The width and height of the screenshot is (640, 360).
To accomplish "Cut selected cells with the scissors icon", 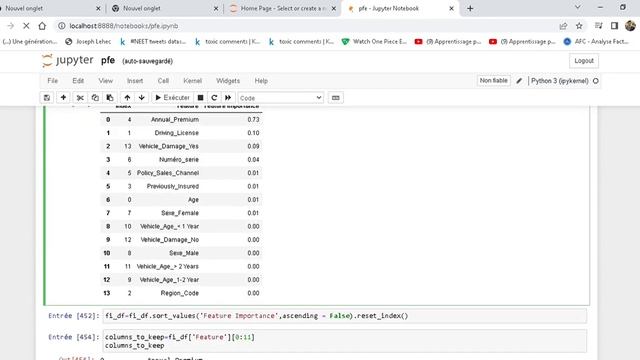I will pyautogui.click(x=80, y=98).
